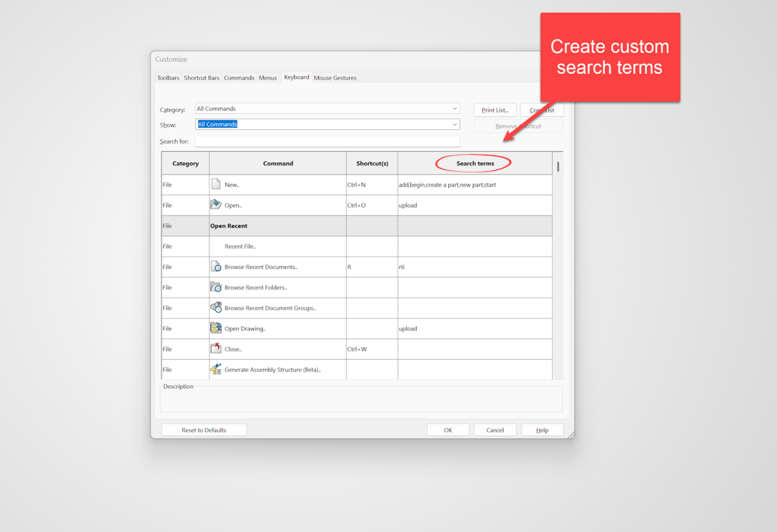
Task: Select "Browse Recent Documents.." command text
Action: pos(261,267)
